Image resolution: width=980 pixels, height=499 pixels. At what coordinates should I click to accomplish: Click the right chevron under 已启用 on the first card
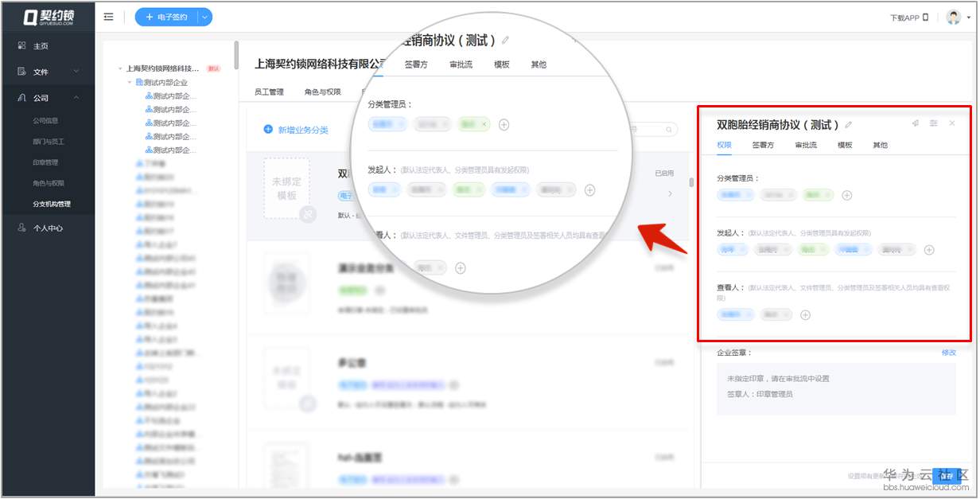point(670,193)
